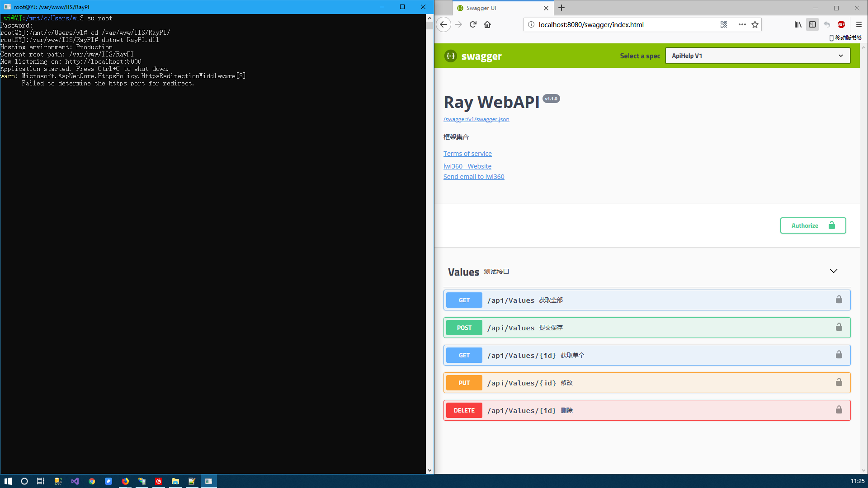Toggle lock on DELETE /api/Values/{id}
The image size is (868, 488).
(x=839, y=410)
